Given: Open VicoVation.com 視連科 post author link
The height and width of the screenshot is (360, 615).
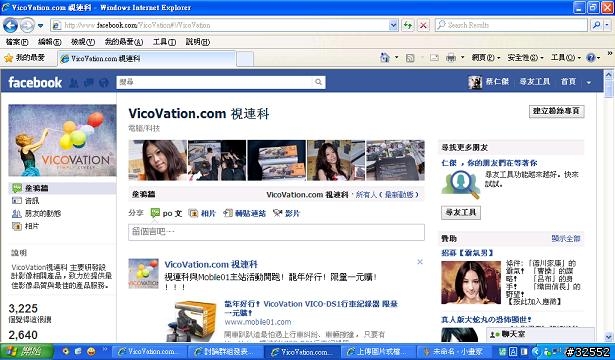Looking at the screenshot, I should pos(211,264).
